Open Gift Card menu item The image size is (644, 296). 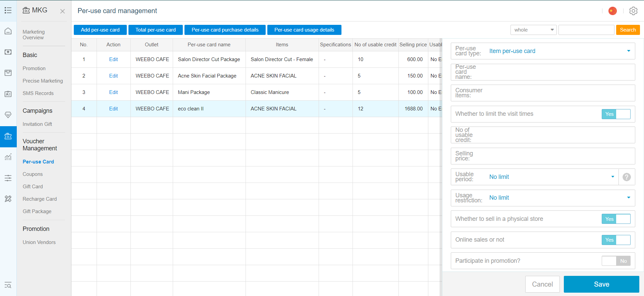tap(33, 187)
